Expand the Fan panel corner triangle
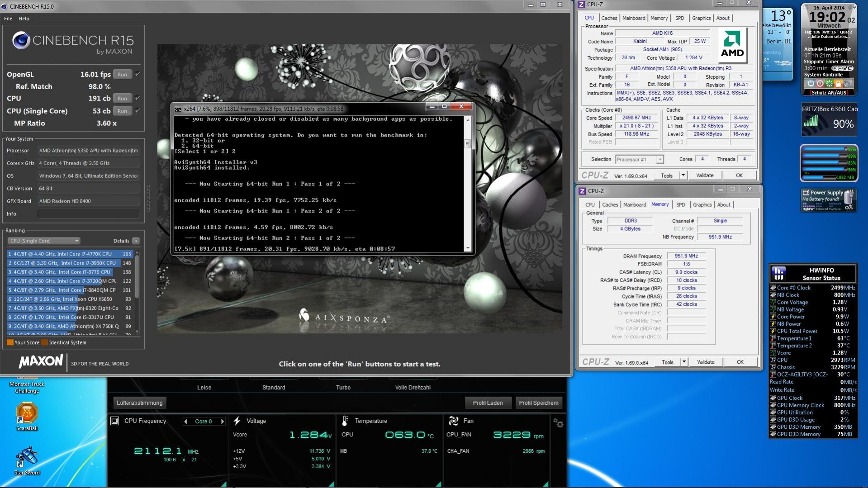The height and width of the screenshot is (488, 868). tap(545, 483)
